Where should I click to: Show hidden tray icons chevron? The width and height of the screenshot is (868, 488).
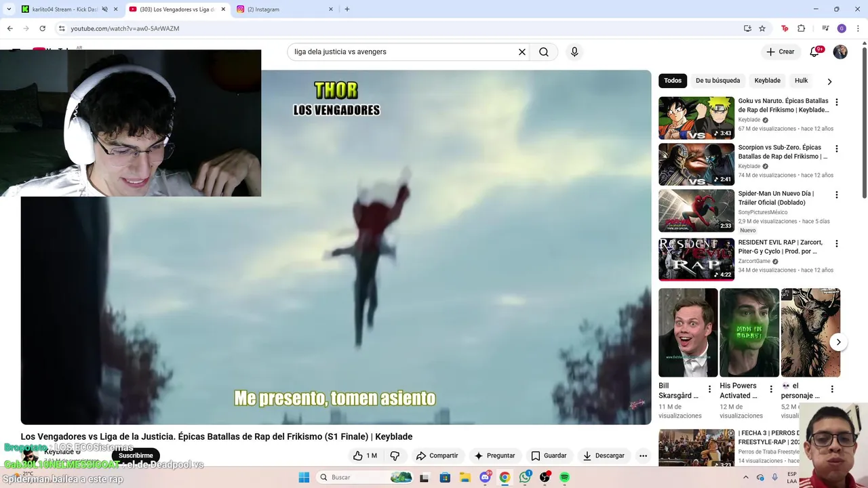746,477
